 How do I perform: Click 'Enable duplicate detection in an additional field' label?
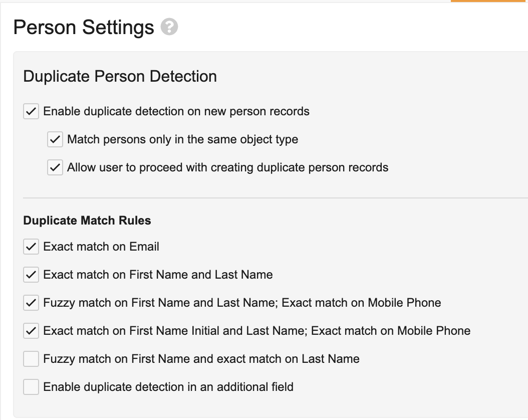(168, 387)
